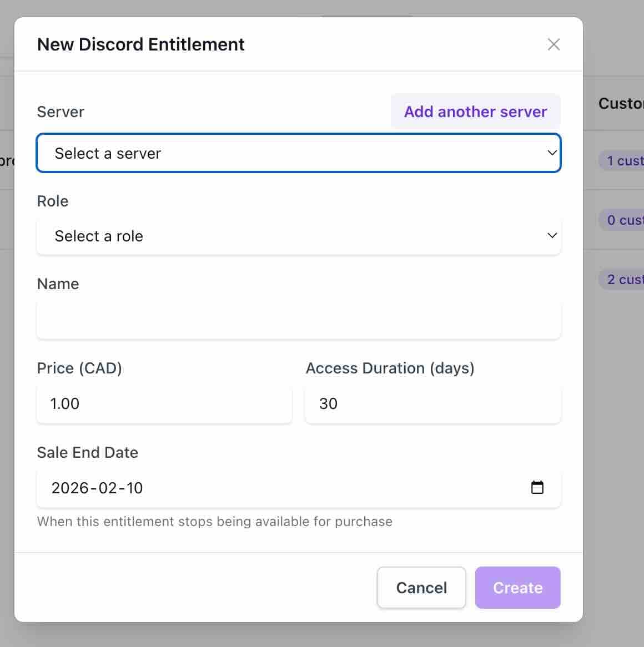Click Cancel to dismiss the dialog
The width and height of the screenshot is (644, 647).
point(421,588)
